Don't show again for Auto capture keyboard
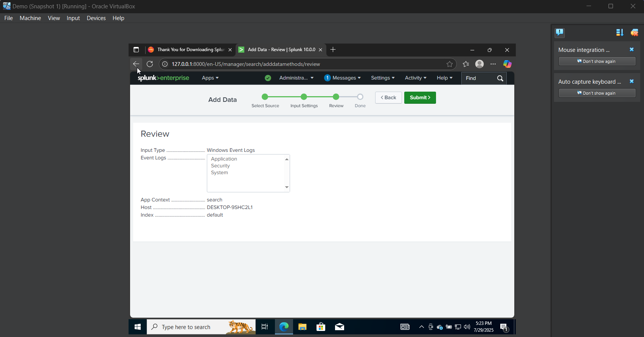This screenshot has height=337, width=644. (x=597, y=93)
